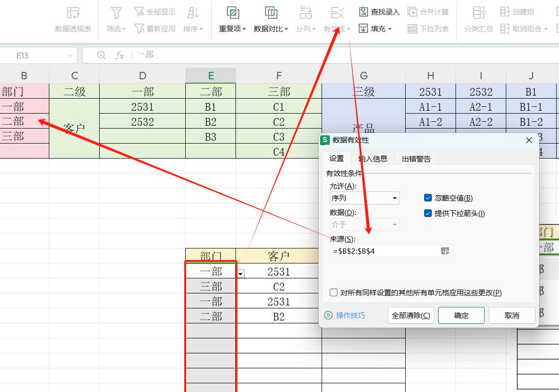The height and width of the screenshot is (392, 559).
Task: Toggle the 提供下拉箭头 checkbox
Action: pyautogui.click(x=428, y=214)
